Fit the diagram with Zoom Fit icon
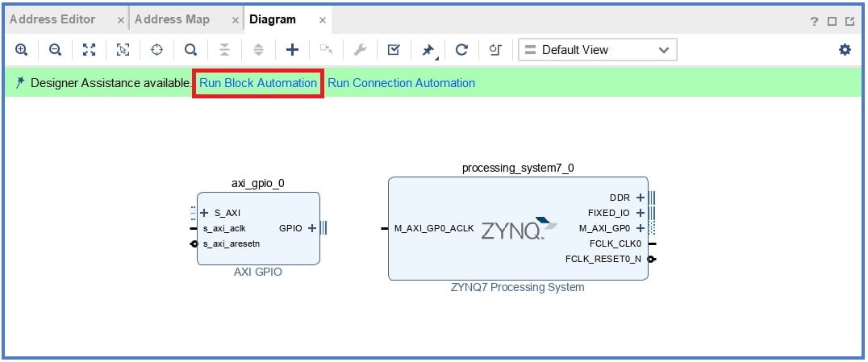 tap(89, 50)
